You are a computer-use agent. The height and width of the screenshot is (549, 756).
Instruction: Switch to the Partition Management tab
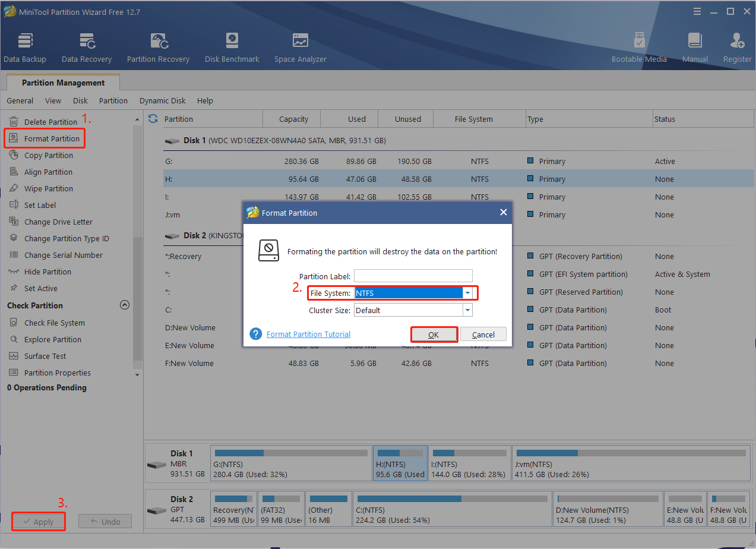coord(62,82)
